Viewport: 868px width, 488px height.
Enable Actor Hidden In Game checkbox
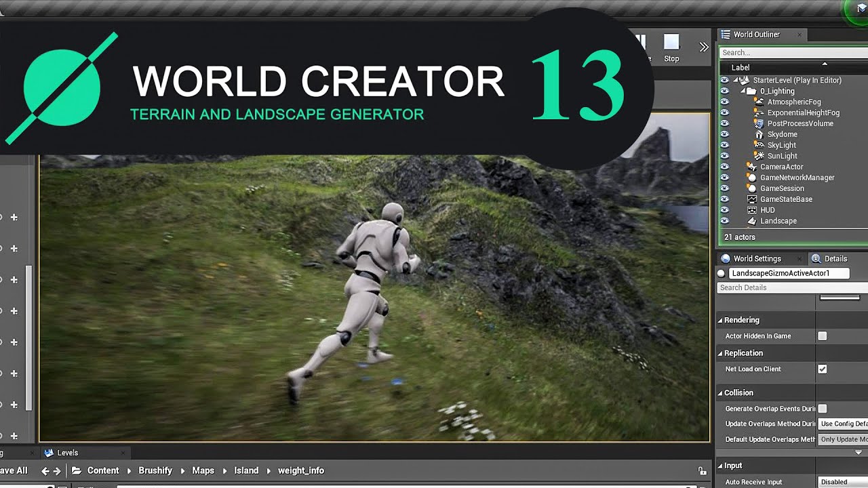(x=823, y=336)
